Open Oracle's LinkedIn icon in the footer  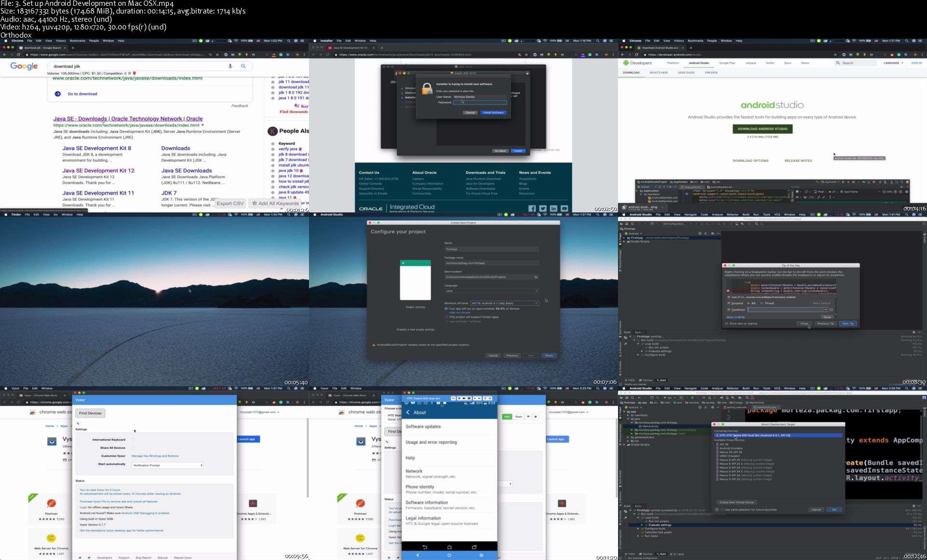coord(553,209)
